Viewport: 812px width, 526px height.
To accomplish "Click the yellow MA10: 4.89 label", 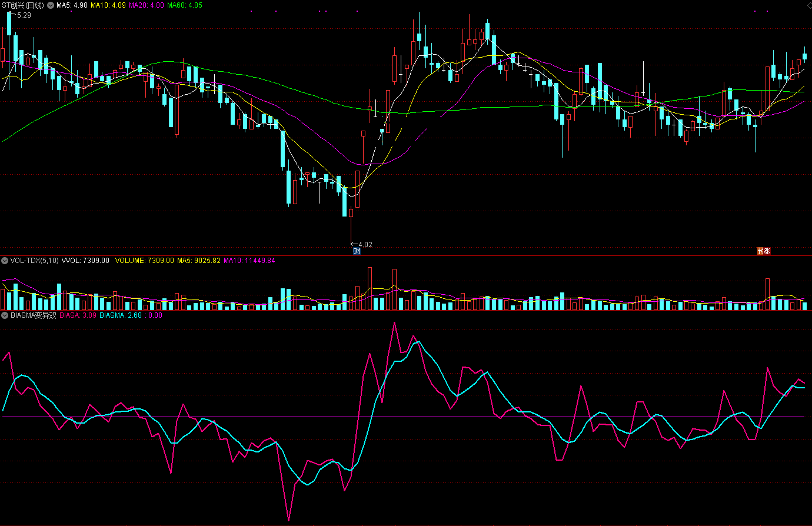I will click(x=108, y=5).
